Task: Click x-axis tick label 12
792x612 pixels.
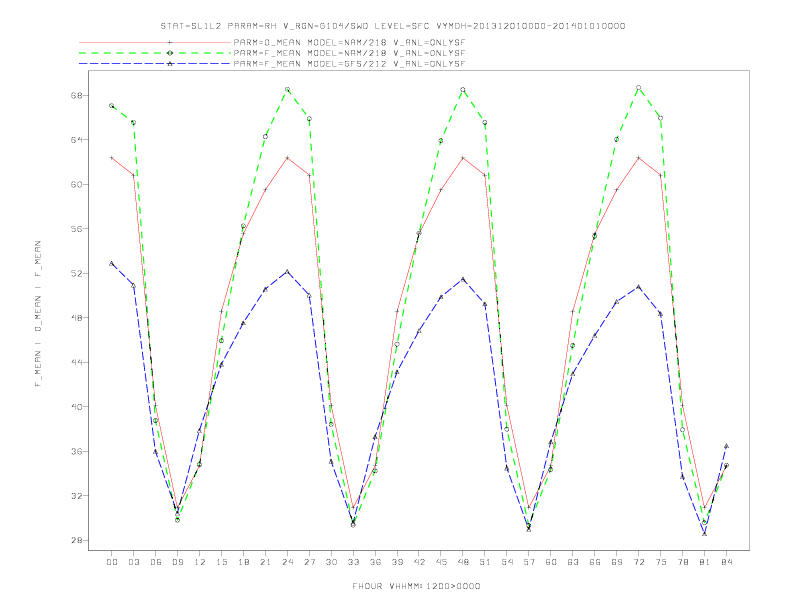Action: tap(200, 562)
